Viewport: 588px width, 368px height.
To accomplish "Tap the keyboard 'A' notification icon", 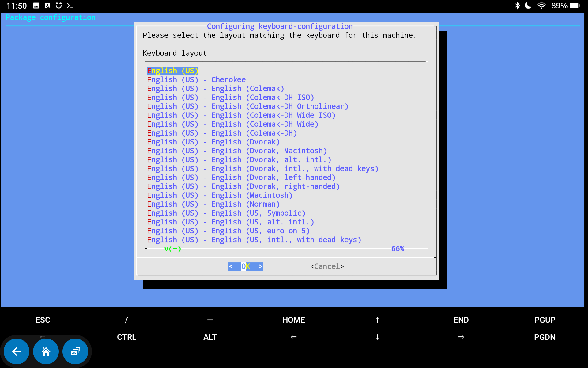I will pos(47,6).
